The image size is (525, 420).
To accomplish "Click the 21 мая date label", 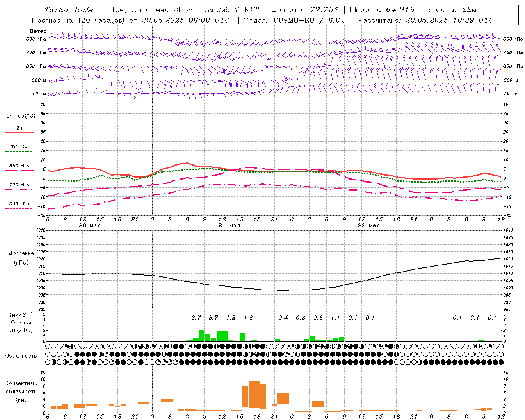I will pyautogui.click(x=229, y=226).
